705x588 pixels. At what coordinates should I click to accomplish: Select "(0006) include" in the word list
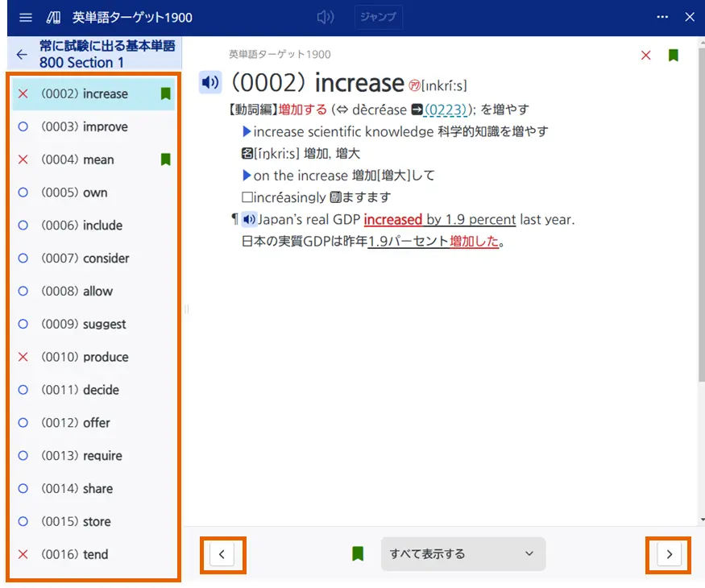click(83, 226)
